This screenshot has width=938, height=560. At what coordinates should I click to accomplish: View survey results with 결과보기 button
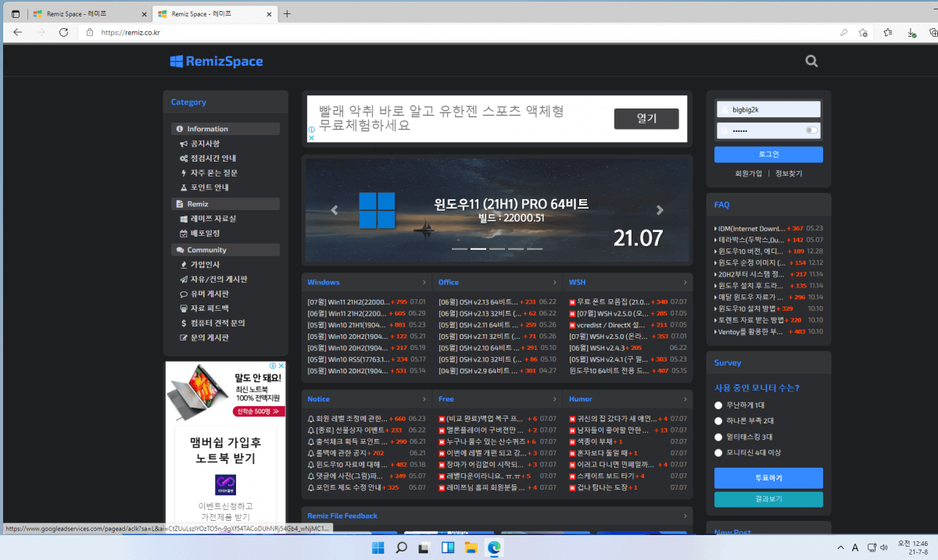pyautogui.click(x=768, y=499)
